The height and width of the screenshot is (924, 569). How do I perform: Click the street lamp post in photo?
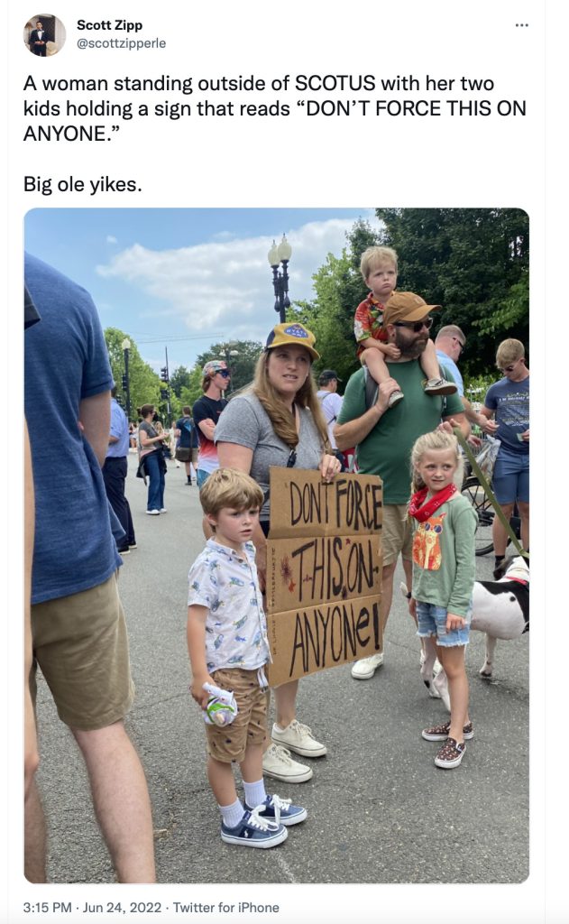pyautogui.click(x=280, y=278)
